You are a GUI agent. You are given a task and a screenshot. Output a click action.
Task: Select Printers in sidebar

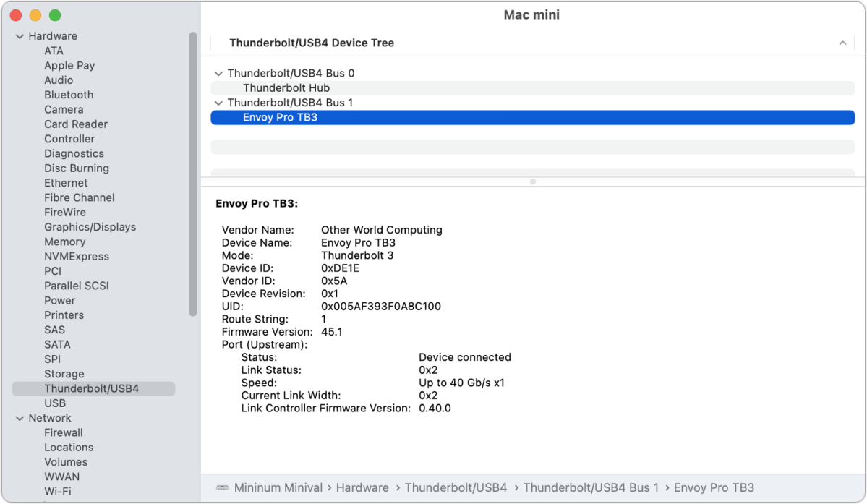64,315
